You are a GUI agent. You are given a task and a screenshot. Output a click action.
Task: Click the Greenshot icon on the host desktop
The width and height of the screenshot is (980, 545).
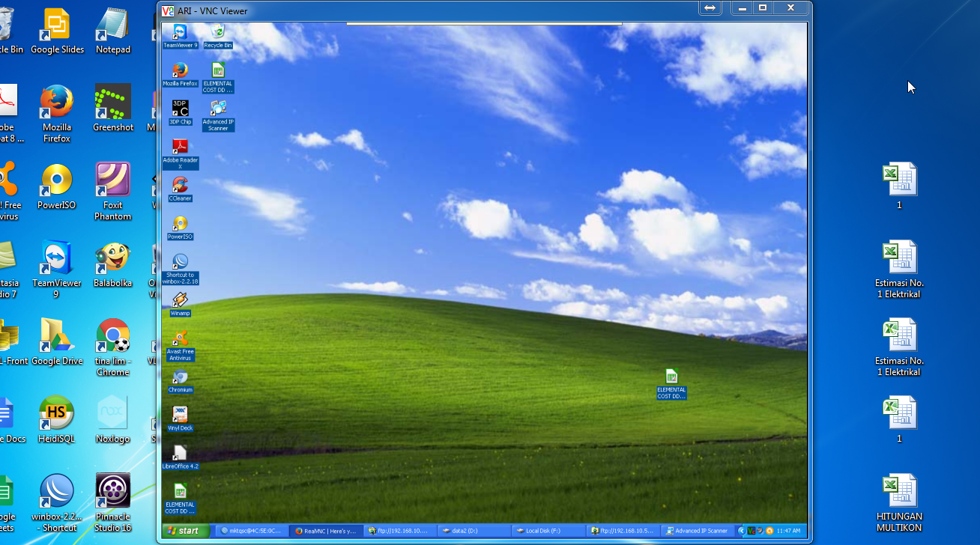113,109
